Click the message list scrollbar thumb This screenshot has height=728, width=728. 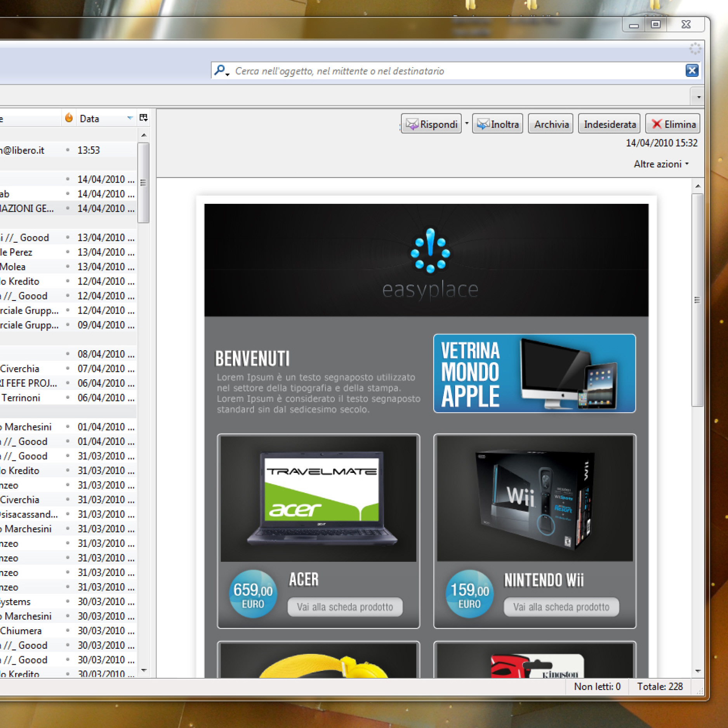tap(144, 182)
